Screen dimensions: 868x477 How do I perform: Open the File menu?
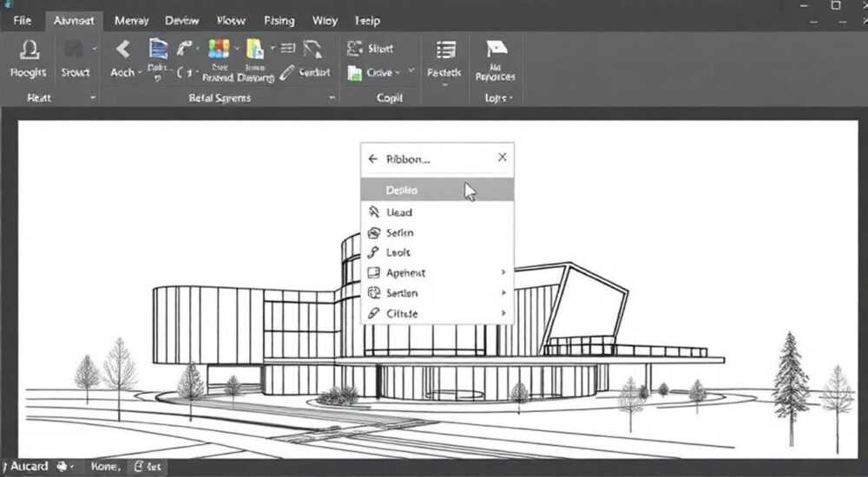[x=23, y=21]
